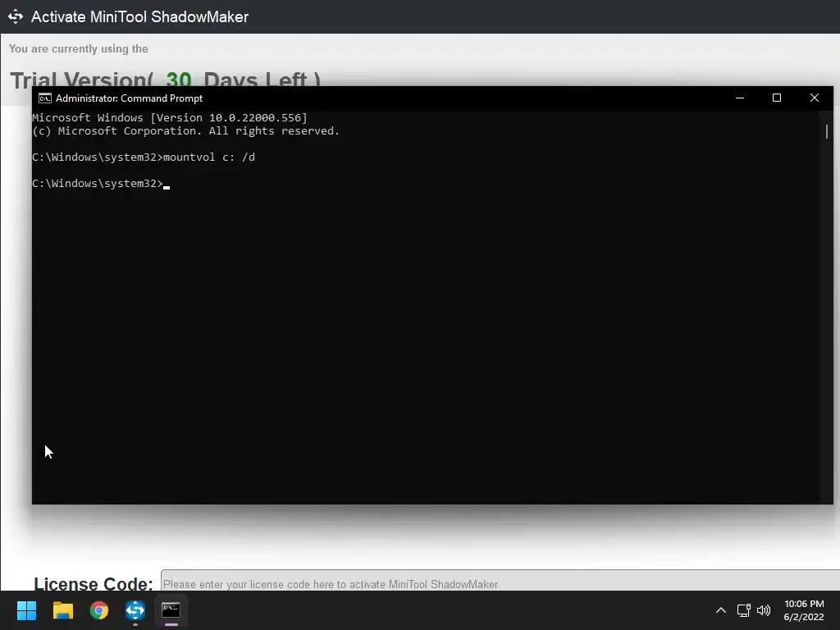Image resolution: width=840 pixels, height=630 pixels.
Task: Click the Command Prompt title bar icon
Action: (x=45, y=98)
